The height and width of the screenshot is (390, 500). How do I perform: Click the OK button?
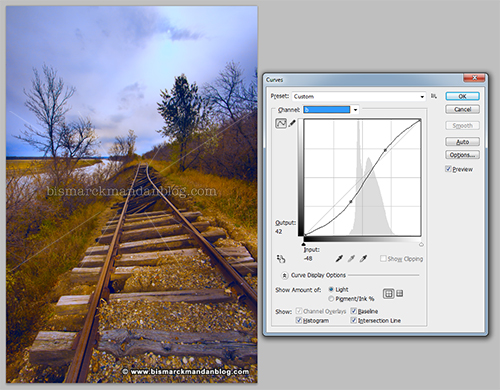(x=462, y=96)
